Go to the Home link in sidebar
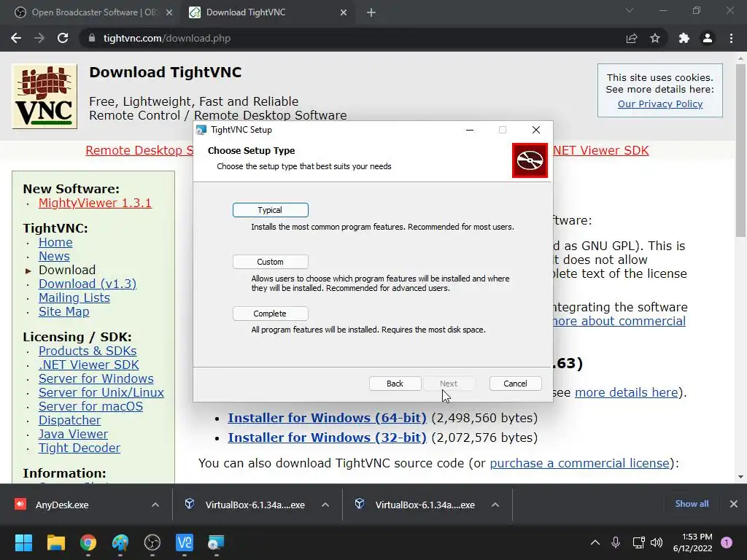Image resolution: width=747 pixels, height=560 pixels. pyautogui.click(x=55, y=242)
